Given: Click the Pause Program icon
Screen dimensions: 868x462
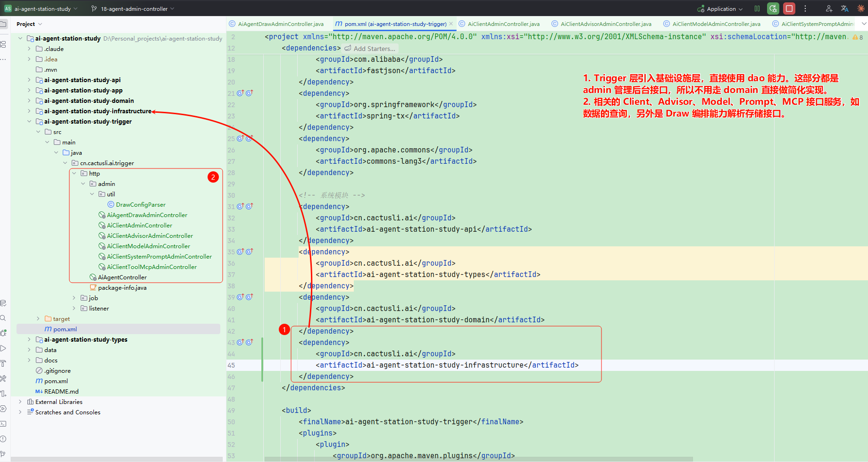Looking at the screenshot, I should (x=757, y=8).
